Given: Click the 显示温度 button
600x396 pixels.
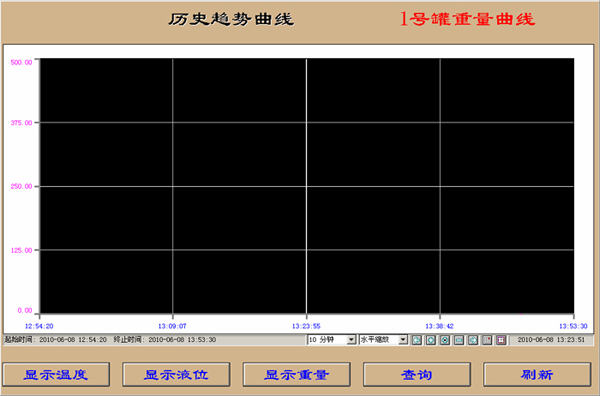Looking at the screenshot, I should tap(56, 375).
